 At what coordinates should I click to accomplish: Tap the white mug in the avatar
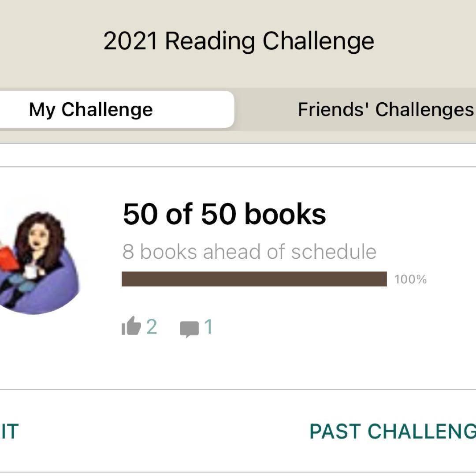tap(31, 271)
